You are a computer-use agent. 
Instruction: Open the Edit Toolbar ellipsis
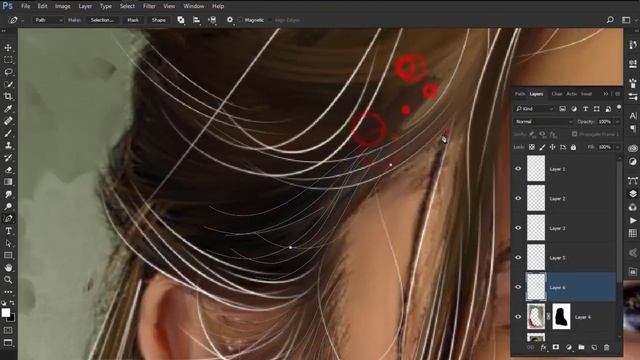[x=8, y=292]
